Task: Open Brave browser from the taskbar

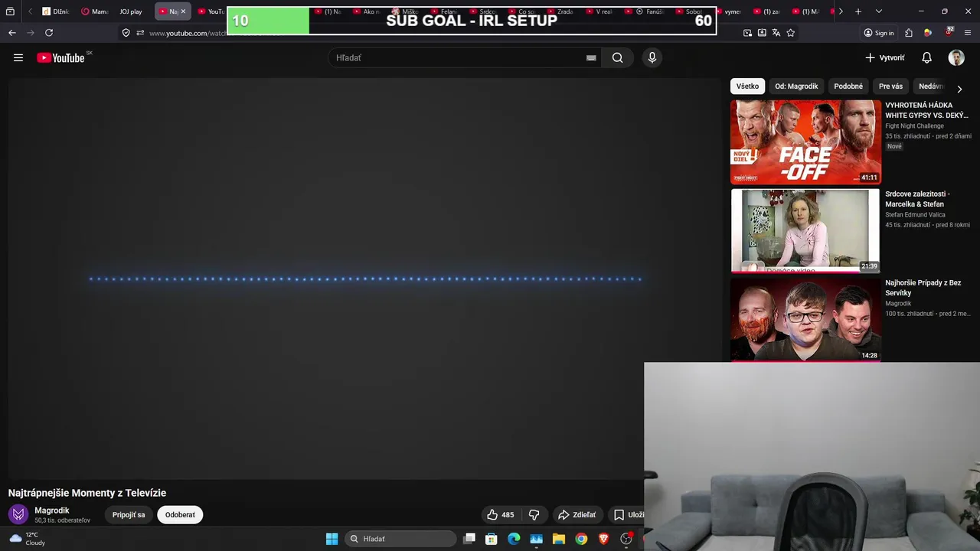Action: point(603,539)
